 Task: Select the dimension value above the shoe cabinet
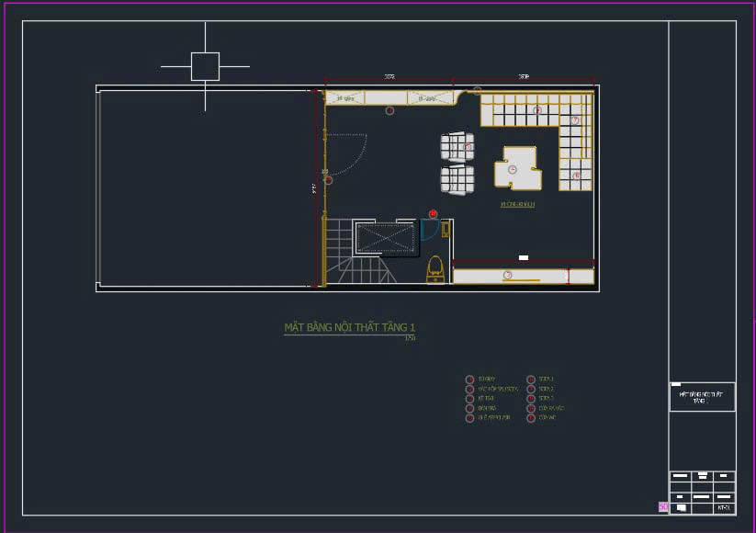(389, 76)
